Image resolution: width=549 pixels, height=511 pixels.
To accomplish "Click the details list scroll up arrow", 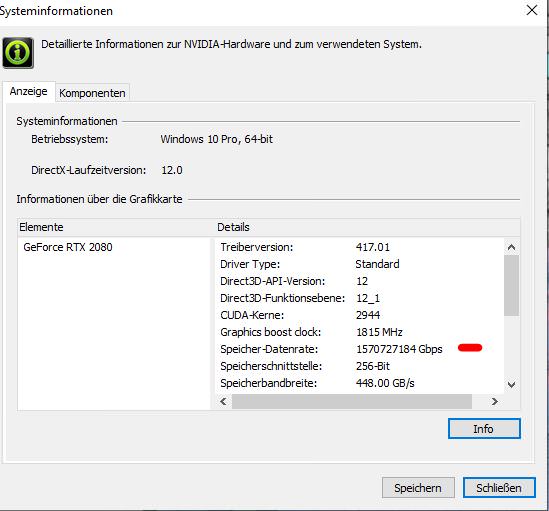I will pyautogui.click(x=511, y=247).
